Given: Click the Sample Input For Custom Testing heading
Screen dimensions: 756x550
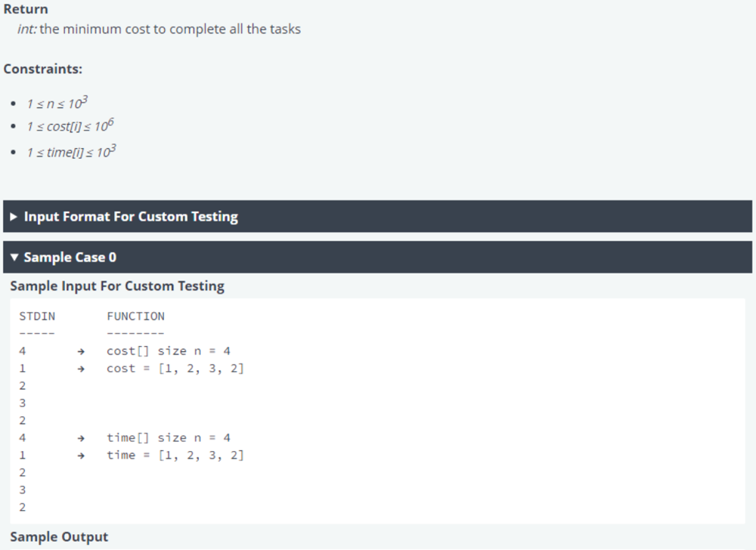Looking at the screenshot, I should 117,286.
